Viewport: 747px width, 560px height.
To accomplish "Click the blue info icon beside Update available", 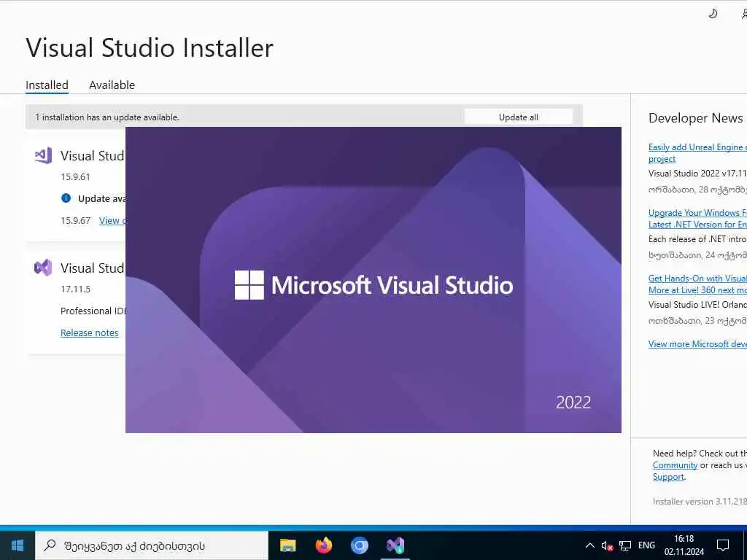I will 66,198.
